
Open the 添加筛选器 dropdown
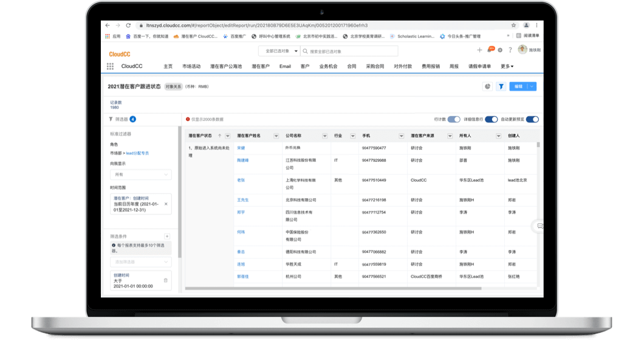coord(140,262)
